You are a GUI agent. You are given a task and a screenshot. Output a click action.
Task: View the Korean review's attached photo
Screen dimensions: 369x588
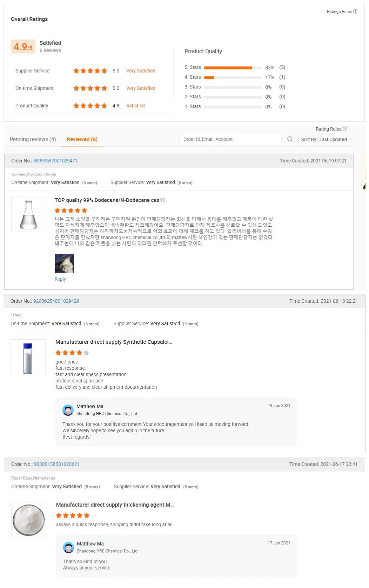click(x=64, y=263)
